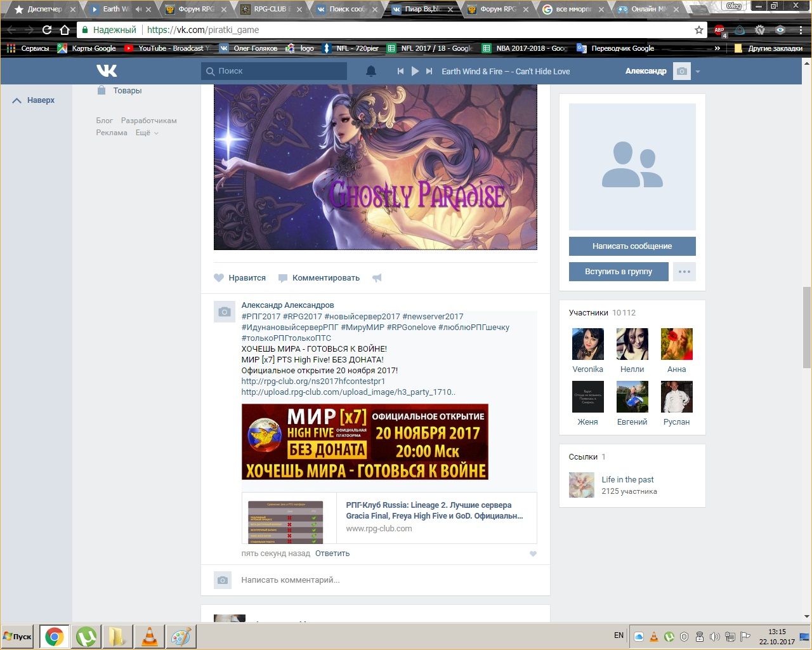
Task: Open Александр Александров comment author
Action: coord(287,305)
